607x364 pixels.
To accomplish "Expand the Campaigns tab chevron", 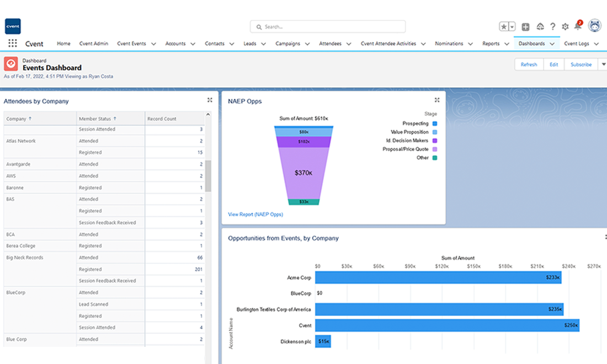I will click(307, 44).
